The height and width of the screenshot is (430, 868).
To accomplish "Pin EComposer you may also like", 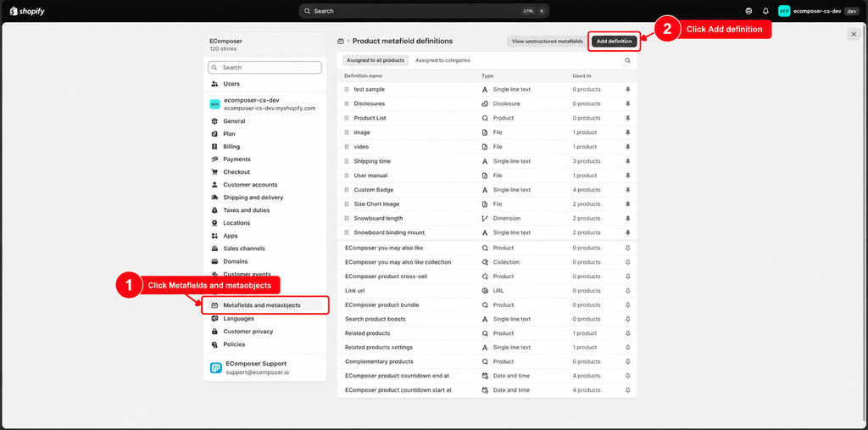I will tap(628, 248).
